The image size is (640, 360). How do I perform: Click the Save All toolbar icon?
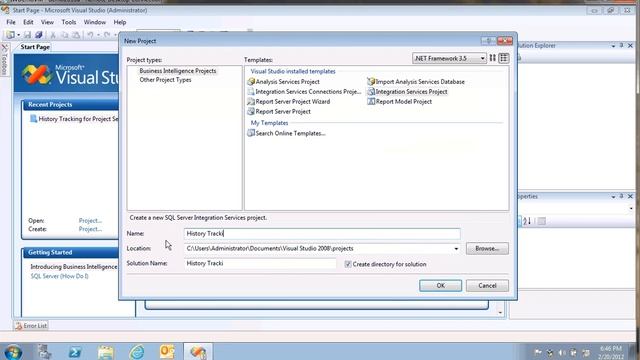point(39,35)
